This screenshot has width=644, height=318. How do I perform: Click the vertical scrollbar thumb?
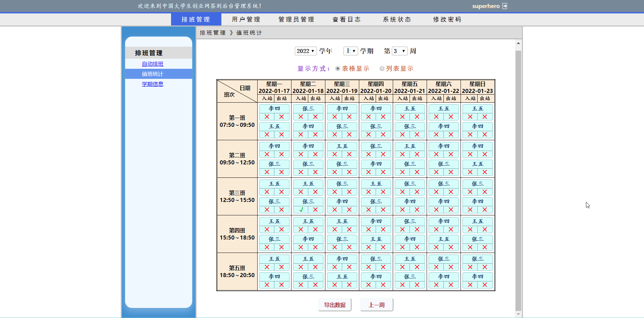tap(518, 180)
